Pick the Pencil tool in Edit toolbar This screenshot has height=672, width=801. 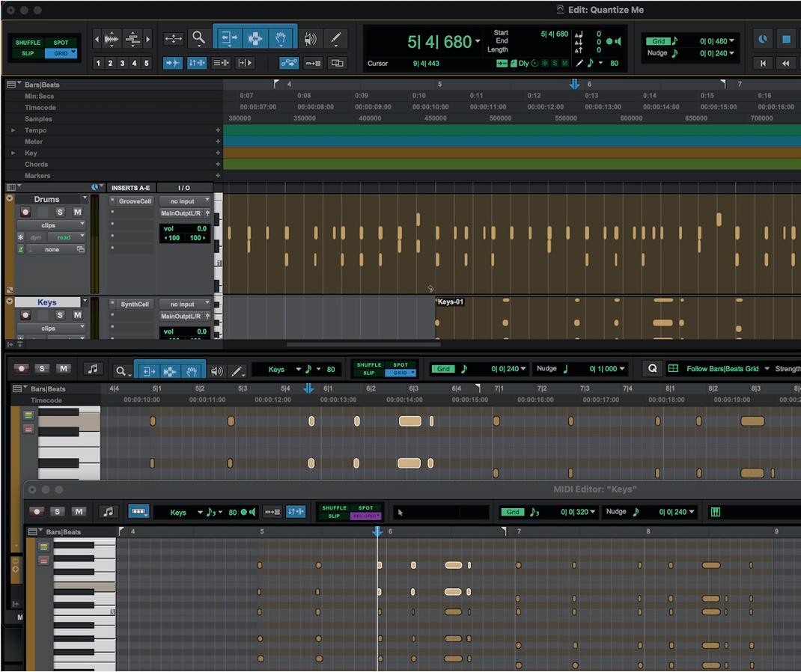pyautogui.click(x=335, y=37)
